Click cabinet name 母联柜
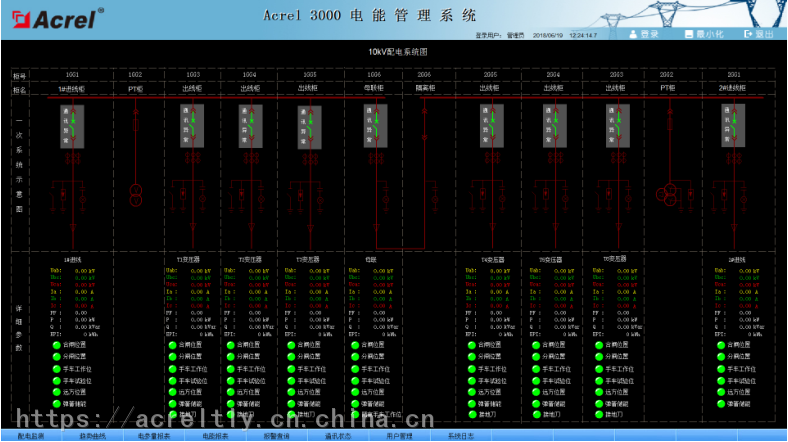This screenshot has width=788, height=442. coord(373,88)
